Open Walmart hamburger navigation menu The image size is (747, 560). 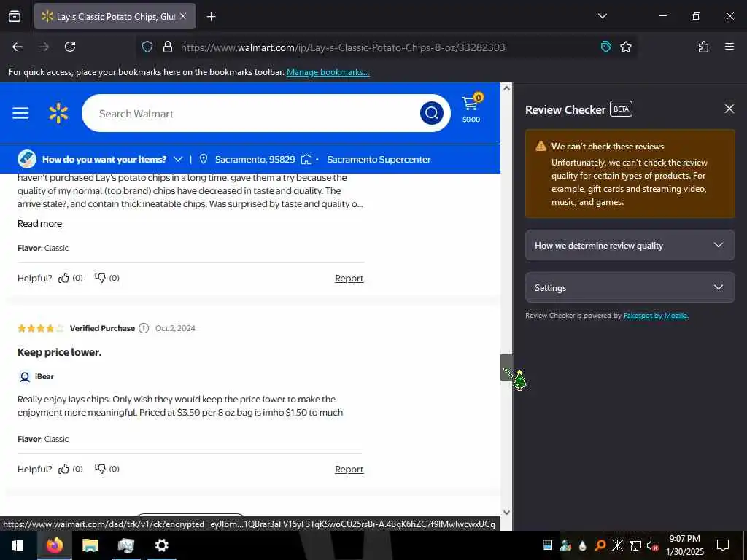point(20,113)
